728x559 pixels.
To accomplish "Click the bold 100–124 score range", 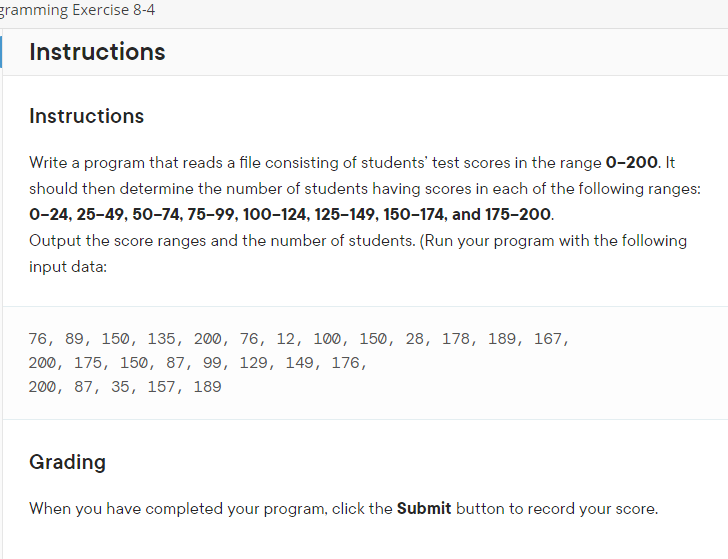I will click(x=275, y=214).
